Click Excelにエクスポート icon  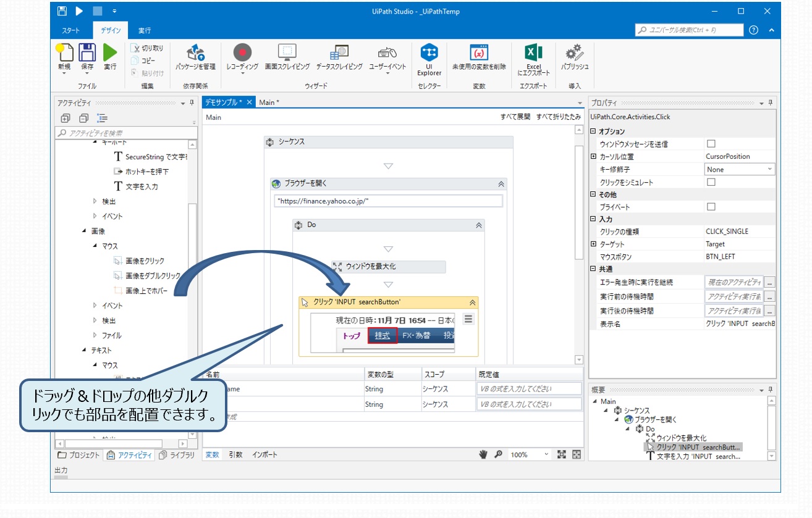[533, 52]
